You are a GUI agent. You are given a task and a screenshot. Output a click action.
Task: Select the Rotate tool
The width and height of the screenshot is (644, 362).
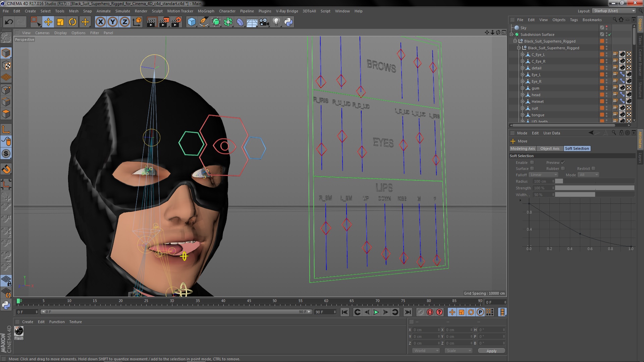(72, 22)
